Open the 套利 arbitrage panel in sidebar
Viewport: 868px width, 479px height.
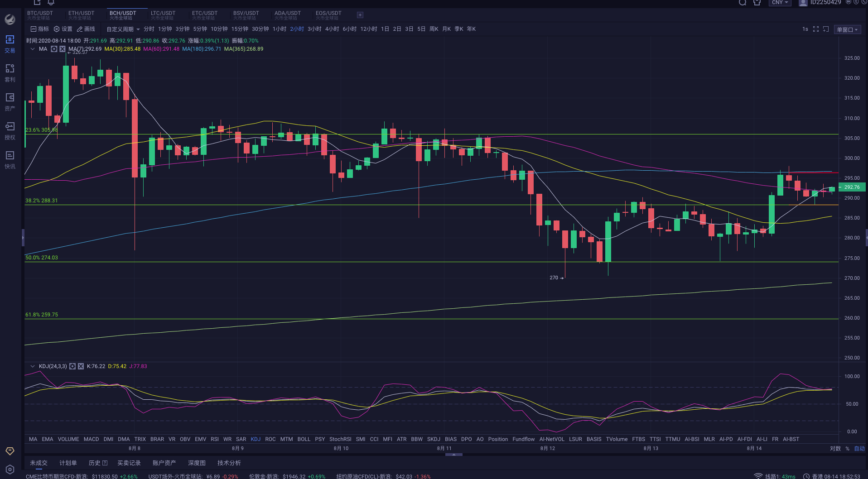pos(10,72)
